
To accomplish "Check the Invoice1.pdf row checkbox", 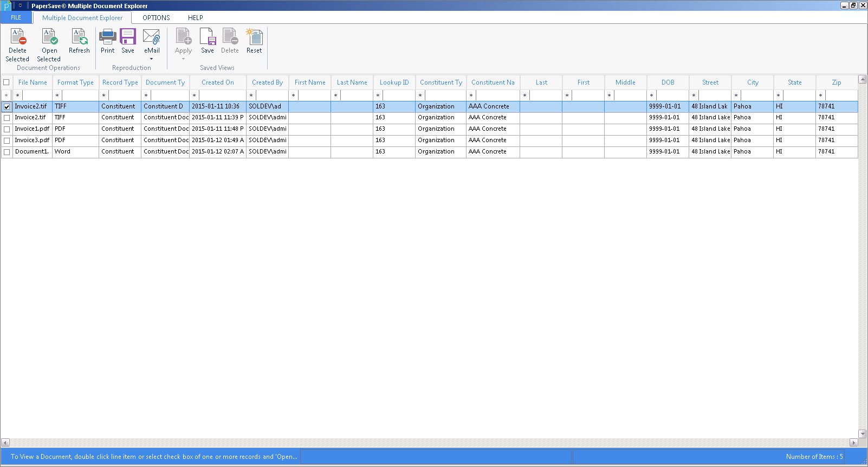I will (7, 129).
